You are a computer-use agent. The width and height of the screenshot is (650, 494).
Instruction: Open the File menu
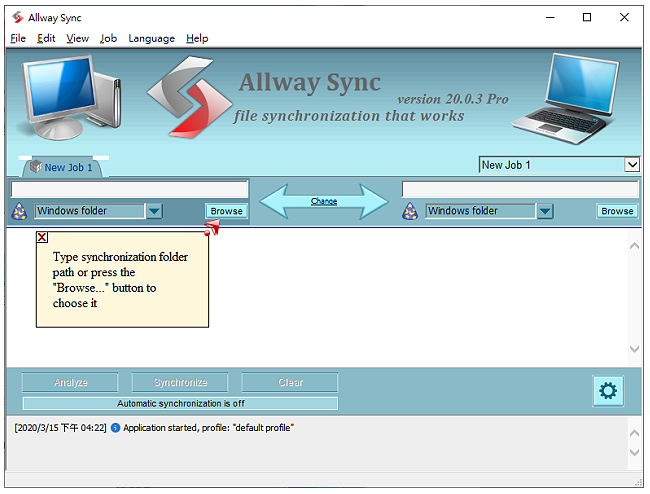pos(18,39)
